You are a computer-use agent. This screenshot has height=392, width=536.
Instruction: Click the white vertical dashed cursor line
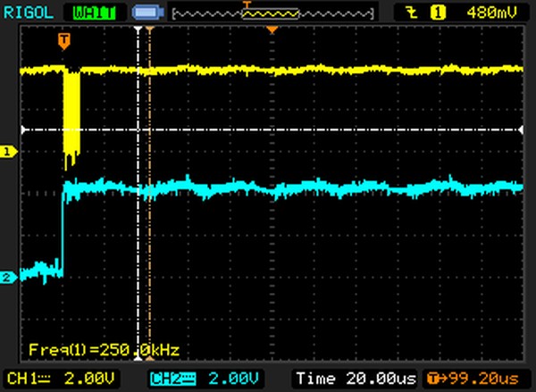click(138, 223)
